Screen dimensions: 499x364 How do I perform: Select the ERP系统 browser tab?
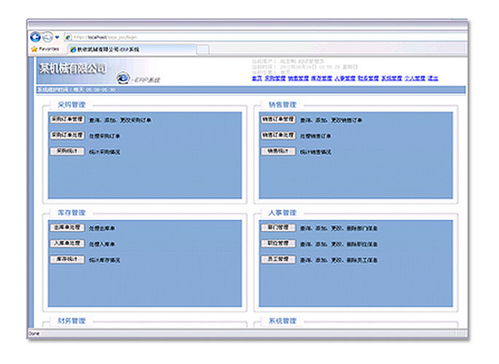132,49
